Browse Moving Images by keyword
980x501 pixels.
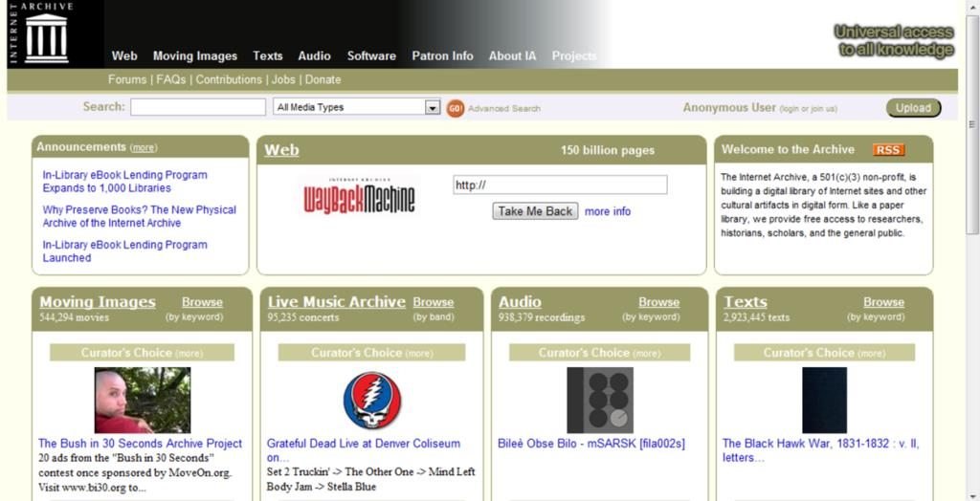coord(202,302)
